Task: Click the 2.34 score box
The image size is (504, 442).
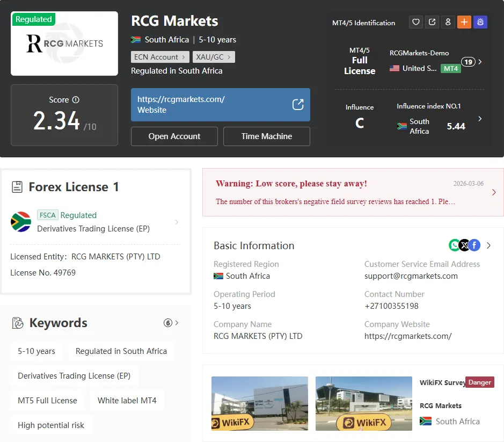Action: (x=64, y=115)
